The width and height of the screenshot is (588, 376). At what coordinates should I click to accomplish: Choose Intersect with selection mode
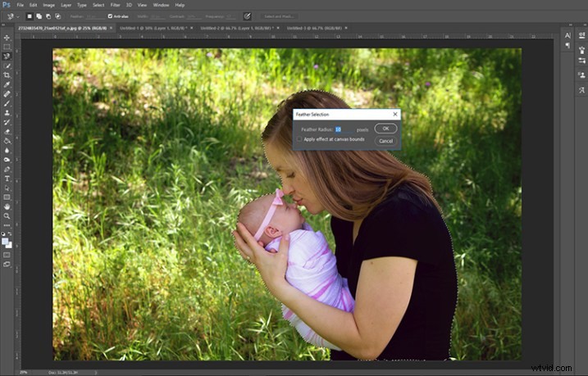click(57, 16)
